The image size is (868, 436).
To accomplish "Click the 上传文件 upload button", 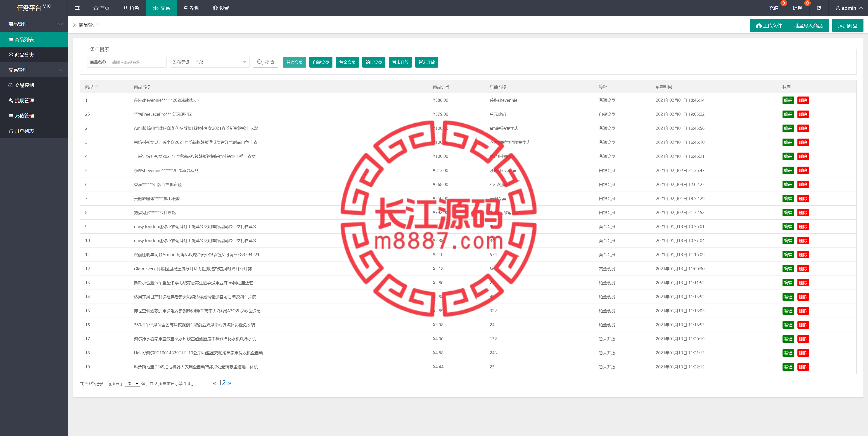I will pos(768,26).
